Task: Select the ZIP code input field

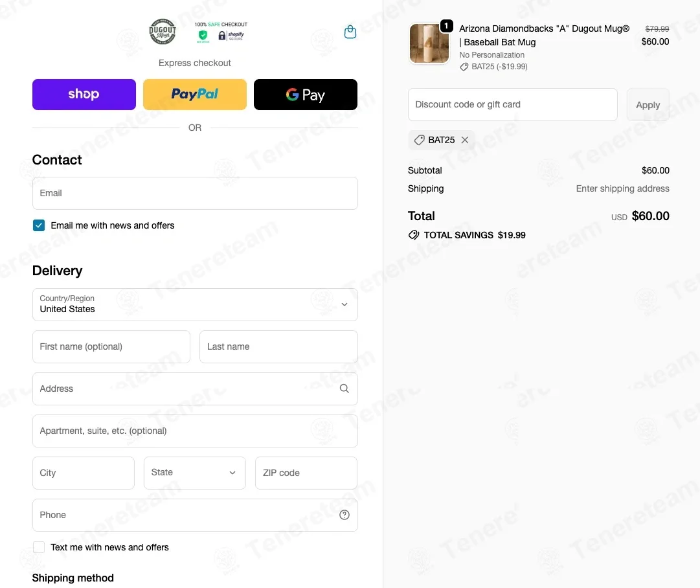Action: tap(306, 473)
